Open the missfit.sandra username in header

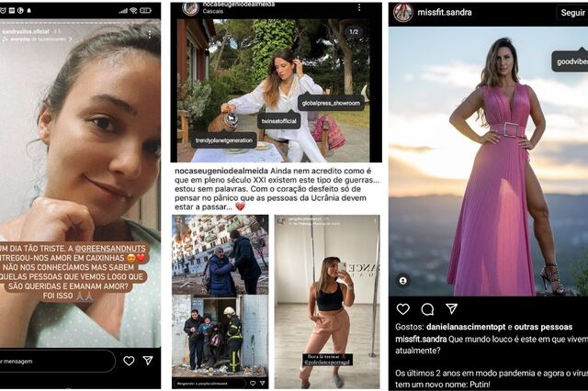[x=445, y=12]
